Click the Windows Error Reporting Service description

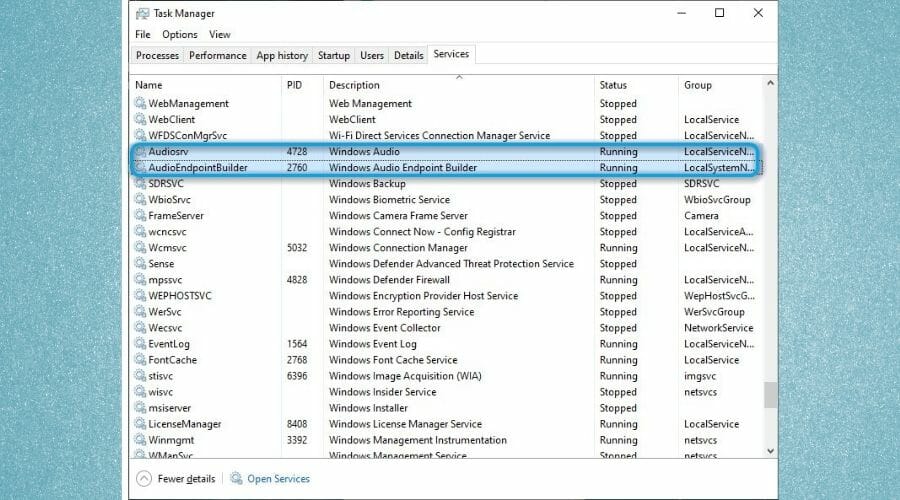pos(402,312)
